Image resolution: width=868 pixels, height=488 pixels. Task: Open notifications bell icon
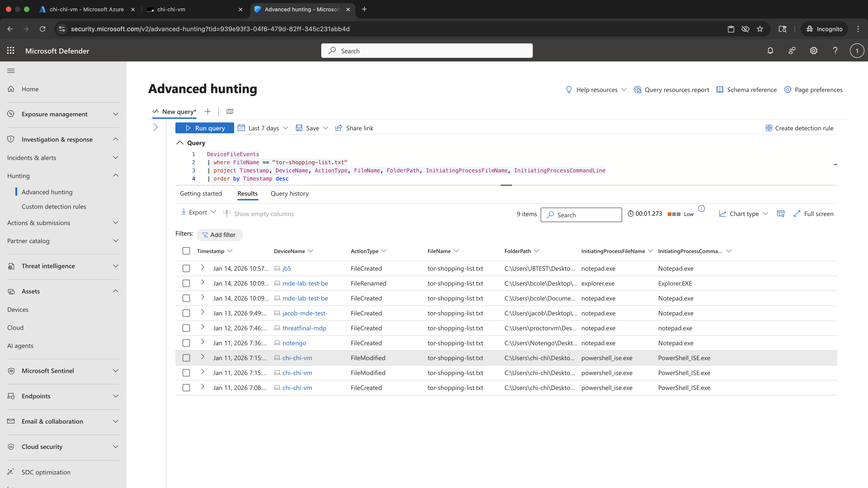pyautogui.click(x=770, y=51)
